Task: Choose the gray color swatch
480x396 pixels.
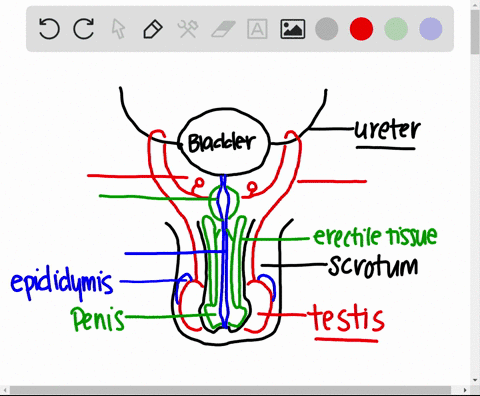Action: pyautogui.click(x=327, y=29)
